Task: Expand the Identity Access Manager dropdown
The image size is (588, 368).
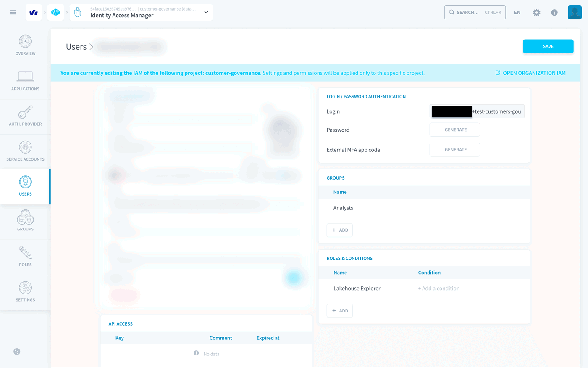Action: coord(206,13)
